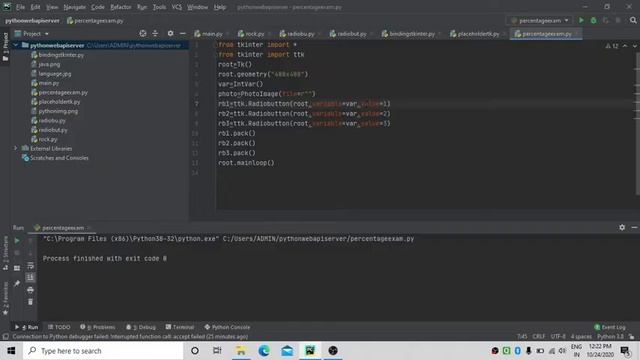This screenshot has width=640, height=360.
Task: Click scroll to end icon in Run console
Action: [x=30, y=278]
